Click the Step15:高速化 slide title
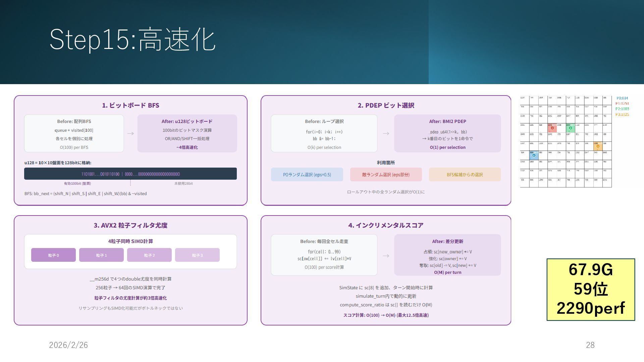The height and width of the screenshot is (362, 644). tap(132, 40)
